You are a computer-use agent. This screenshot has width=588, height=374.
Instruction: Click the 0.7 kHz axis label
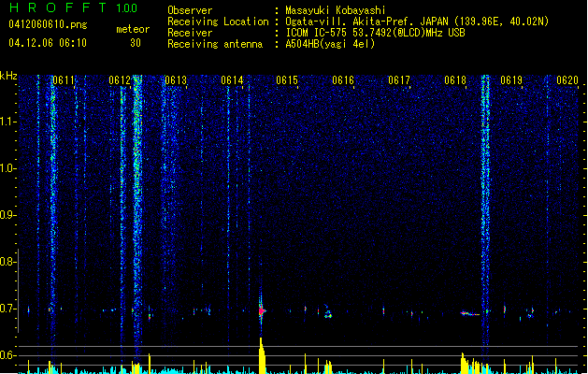pos(7,309)
